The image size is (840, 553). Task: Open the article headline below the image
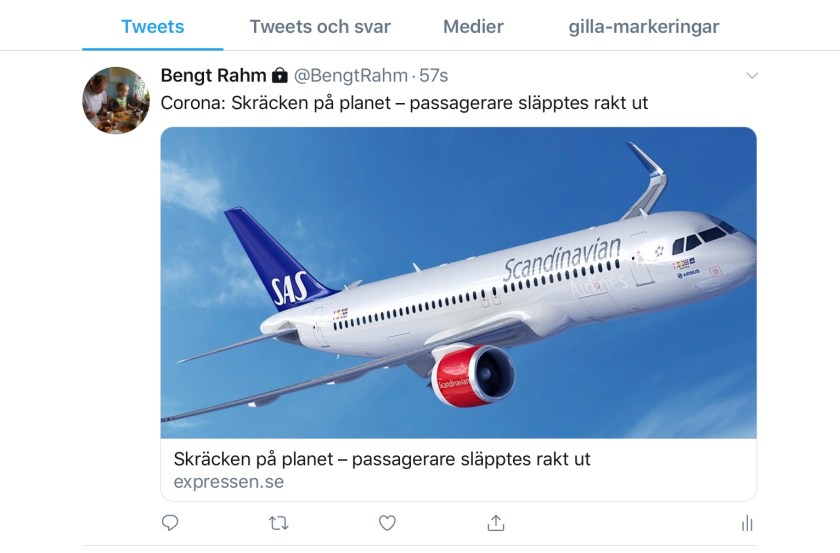click(x=382, y=459)
